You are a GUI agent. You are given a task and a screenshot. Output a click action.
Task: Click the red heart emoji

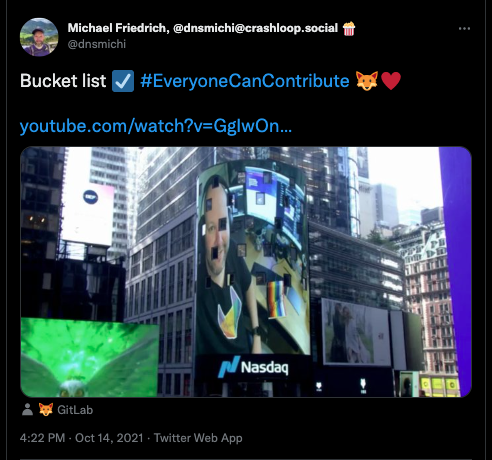[391, 81]
